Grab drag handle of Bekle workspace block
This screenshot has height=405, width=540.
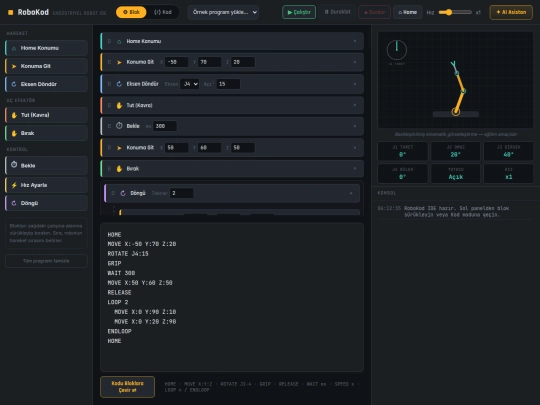coord(109,126)
